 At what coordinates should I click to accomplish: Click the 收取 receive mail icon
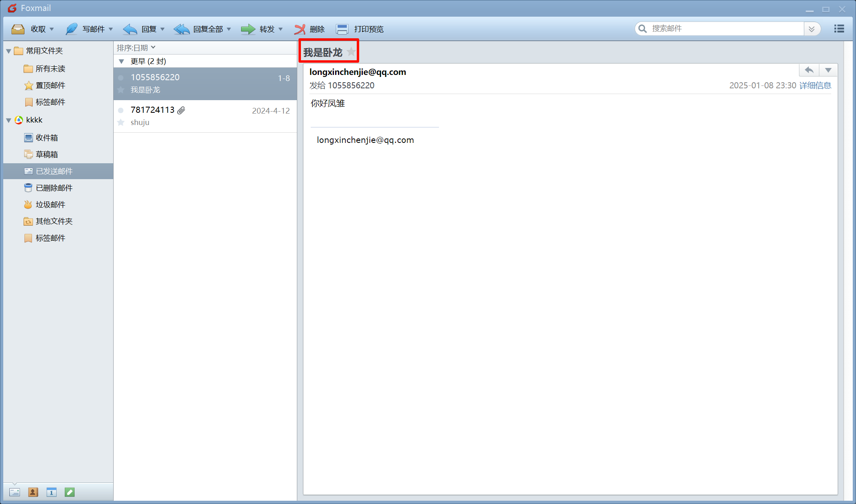coord(18,29)
